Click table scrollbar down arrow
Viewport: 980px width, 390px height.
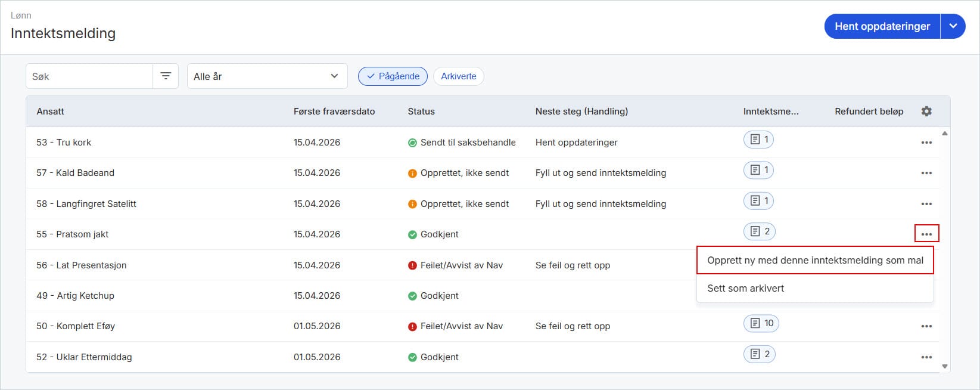pyautogui.click(x=944, y=367)
